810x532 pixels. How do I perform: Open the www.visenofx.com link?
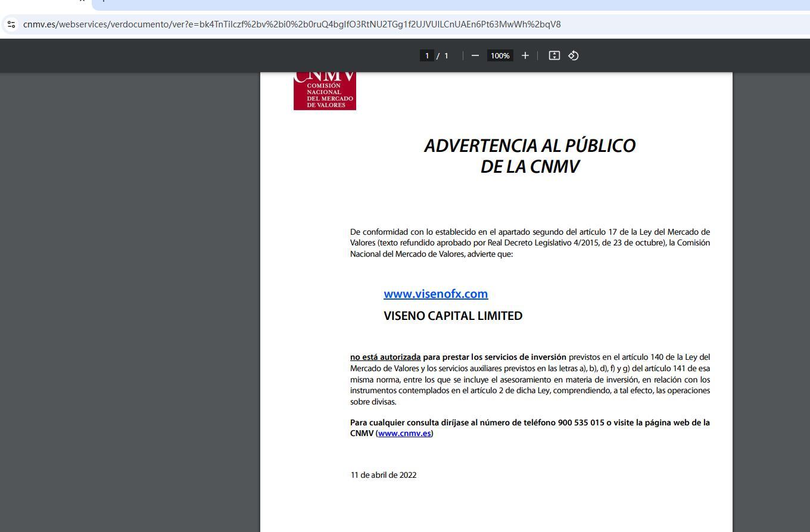tap(435, 294)
